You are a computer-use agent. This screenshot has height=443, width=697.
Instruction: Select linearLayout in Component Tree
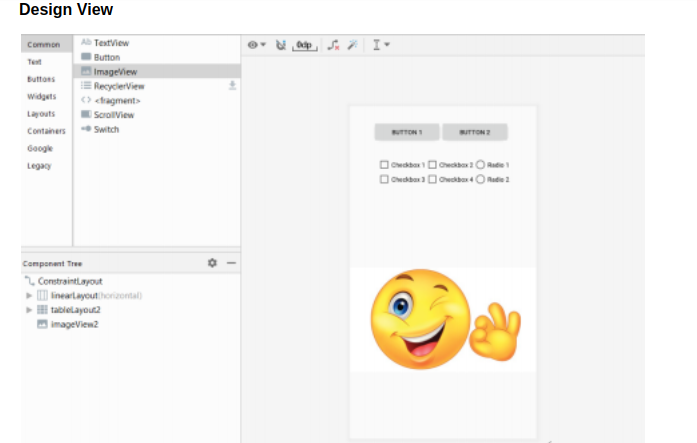click(x=74, y=295)
